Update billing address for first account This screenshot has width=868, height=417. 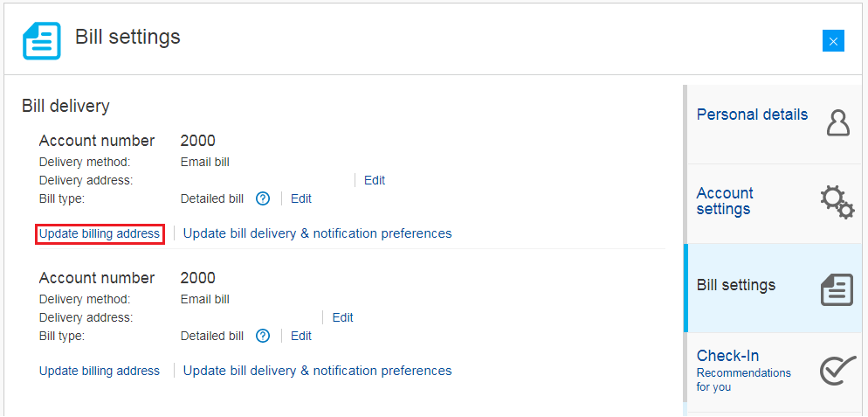[100, 233]
